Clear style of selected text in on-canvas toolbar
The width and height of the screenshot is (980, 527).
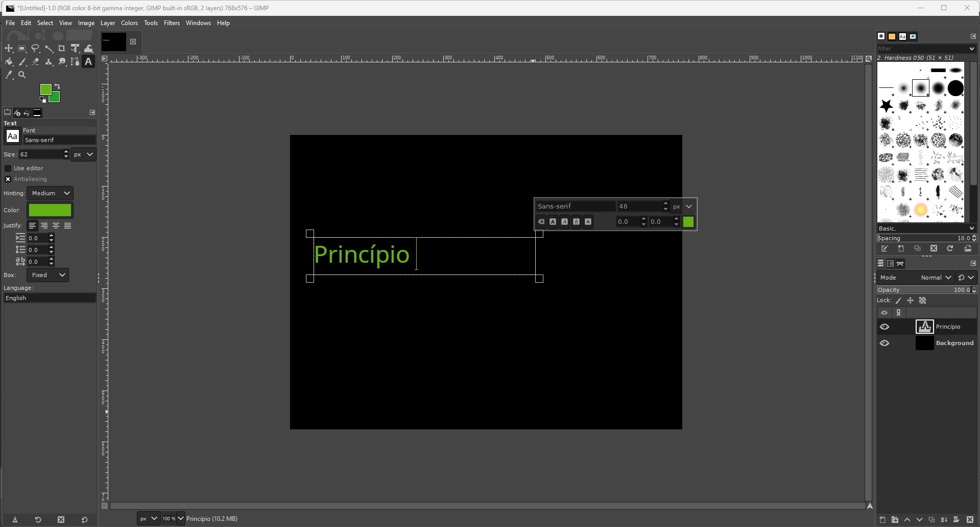[541, 222]
